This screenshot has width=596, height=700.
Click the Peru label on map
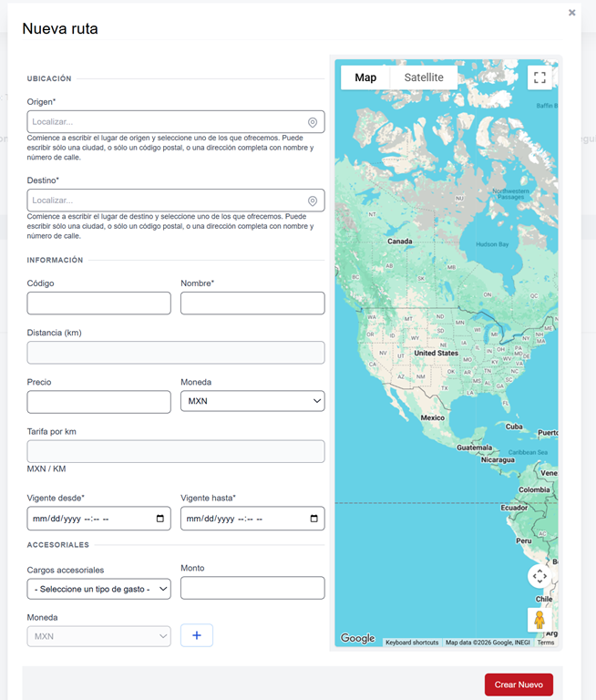(x=524, y=541)
